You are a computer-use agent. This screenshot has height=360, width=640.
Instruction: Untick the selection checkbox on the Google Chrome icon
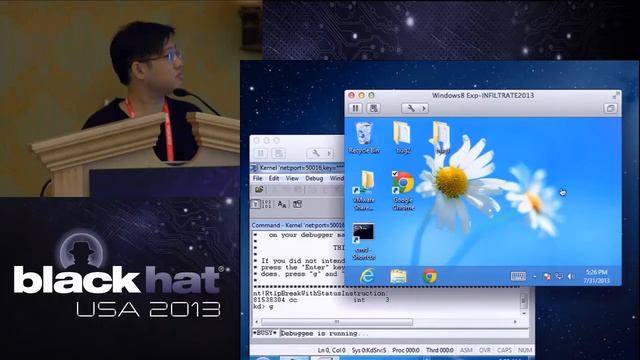click(395, 173)
